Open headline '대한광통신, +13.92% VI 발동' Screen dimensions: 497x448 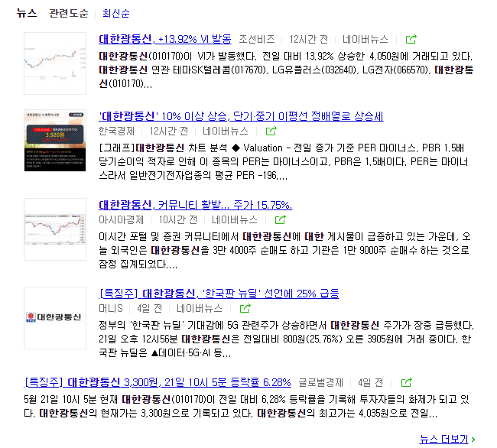165,39
